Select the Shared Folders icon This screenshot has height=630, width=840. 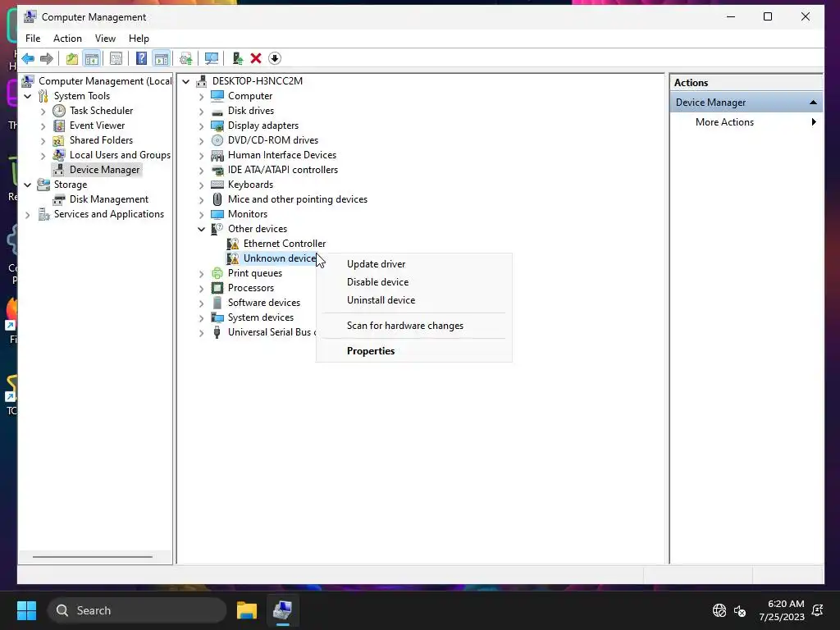click(x=59, y=140)
